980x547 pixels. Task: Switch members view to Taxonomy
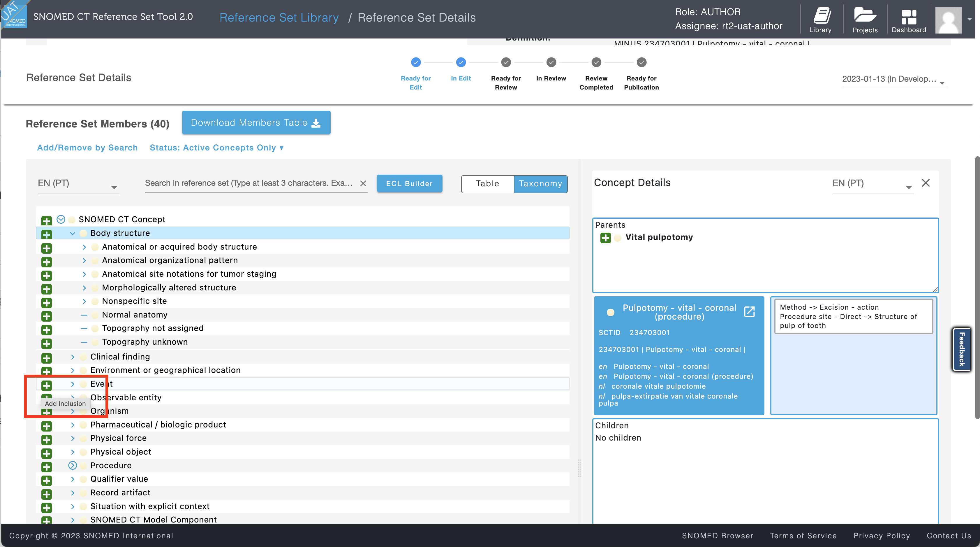click(x=541, y=184)
